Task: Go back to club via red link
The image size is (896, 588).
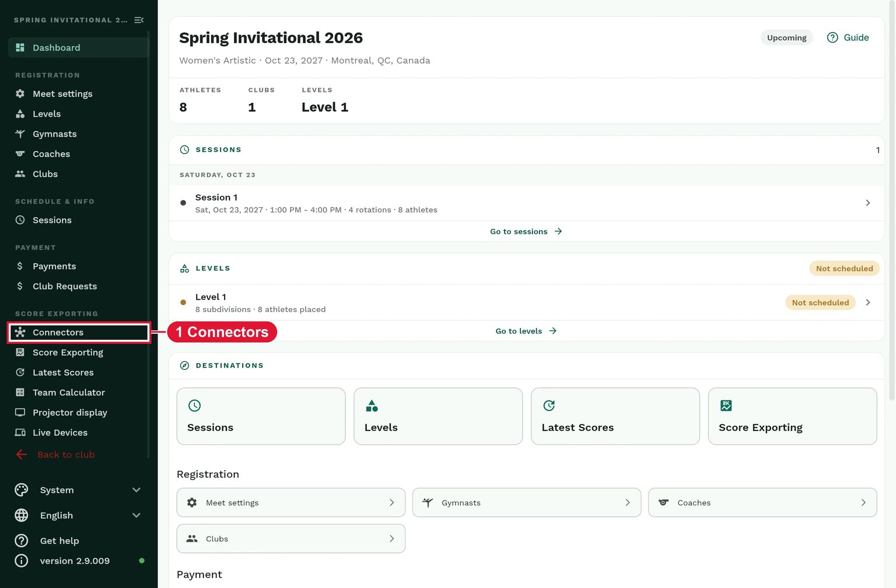Action: pyautogui.click(x=55, y=454)
